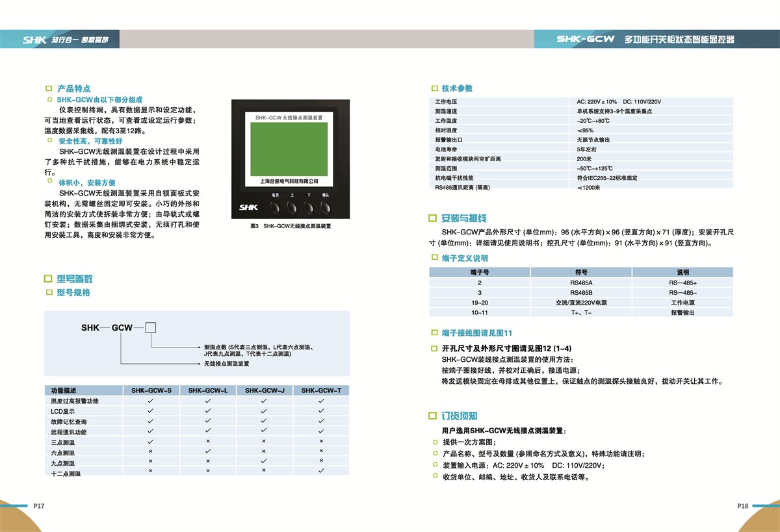Click the 报警输出 cell in the 说明 column
Image resolution: width=780 pixels, height=532 pixels.
pos(683,312)
